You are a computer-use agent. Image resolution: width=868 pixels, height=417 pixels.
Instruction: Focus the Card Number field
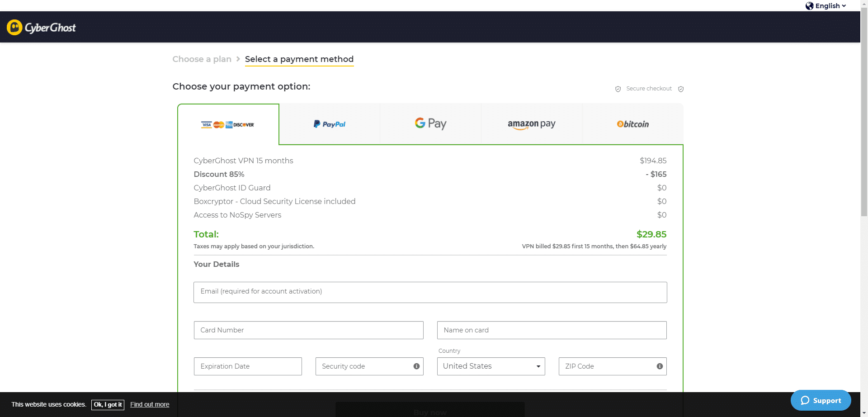[x=309, y=330]
